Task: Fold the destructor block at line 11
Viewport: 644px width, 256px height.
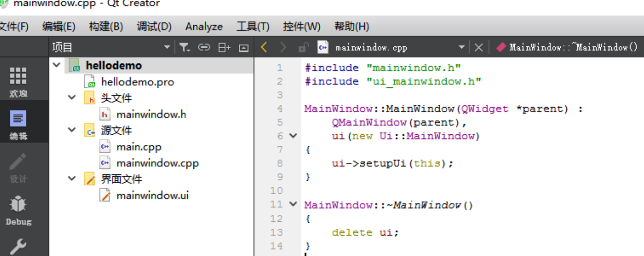Action: click(x=293, y=205)
